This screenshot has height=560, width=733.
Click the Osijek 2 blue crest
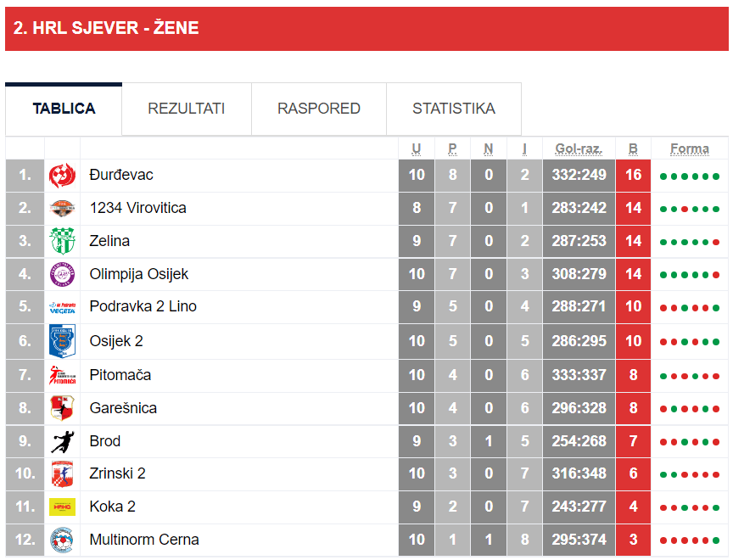[x=62, y=341]
